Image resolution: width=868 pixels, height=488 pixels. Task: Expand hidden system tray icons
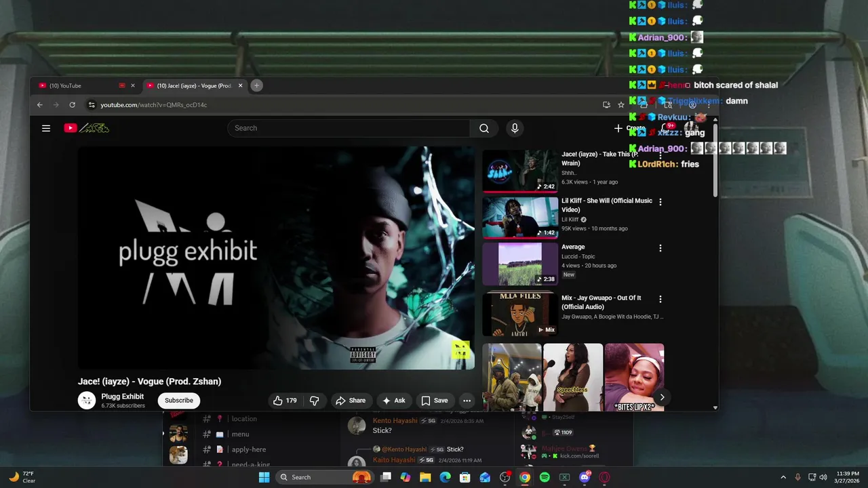point(783,477)
